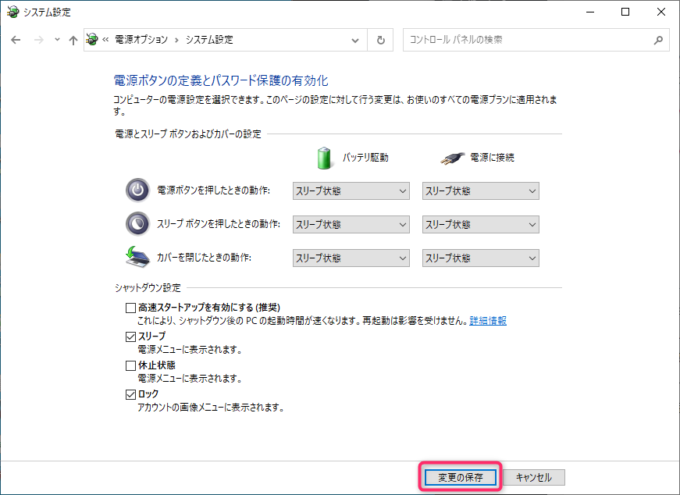Open plugged-in dropdown for 電源ボタンを押したときの動作
This screenshot has height=495, width=680.
(x=481, y=191)
